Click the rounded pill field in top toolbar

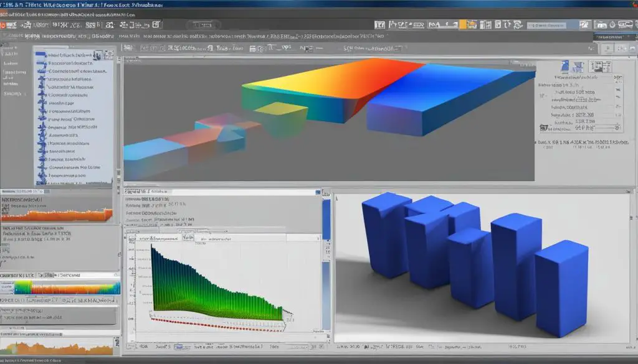point(204,25)
